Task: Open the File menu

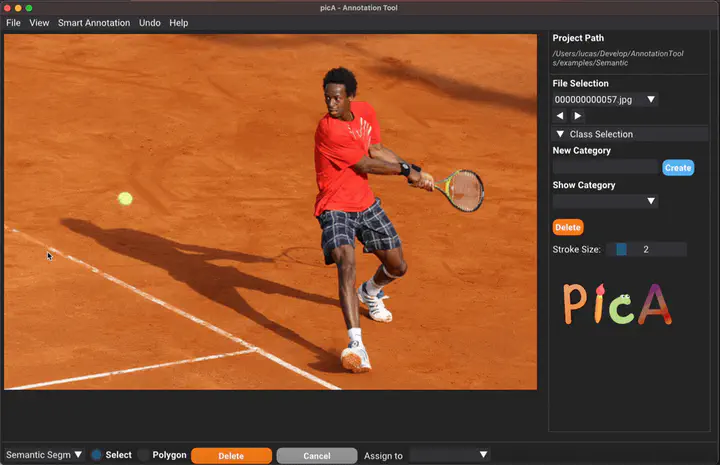Action: [13, 22]
